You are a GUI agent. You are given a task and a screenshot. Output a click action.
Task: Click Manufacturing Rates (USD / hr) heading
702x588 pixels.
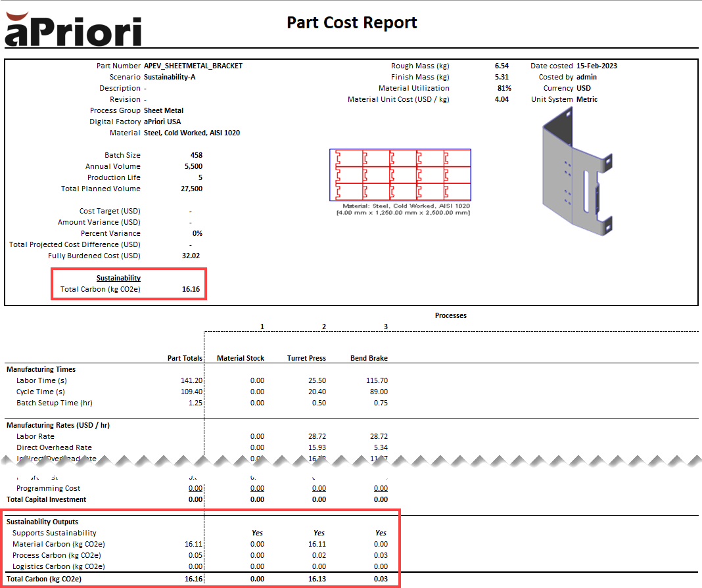pos(58,425)
